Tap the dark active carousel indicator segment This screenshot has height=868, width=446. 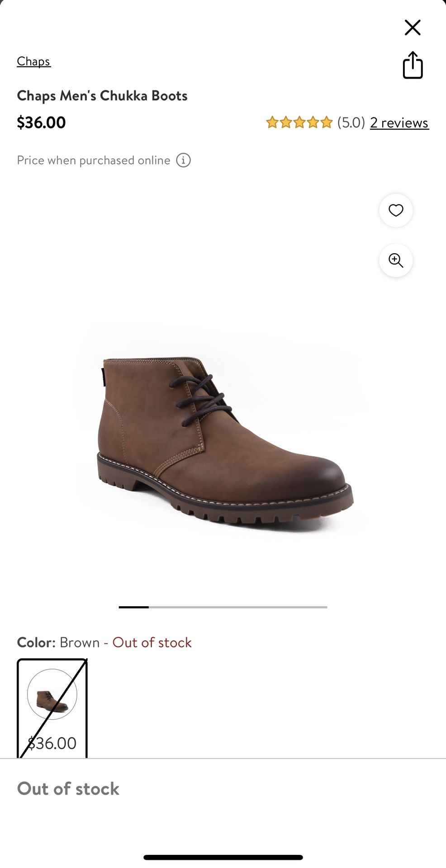[x=134, y=607]
